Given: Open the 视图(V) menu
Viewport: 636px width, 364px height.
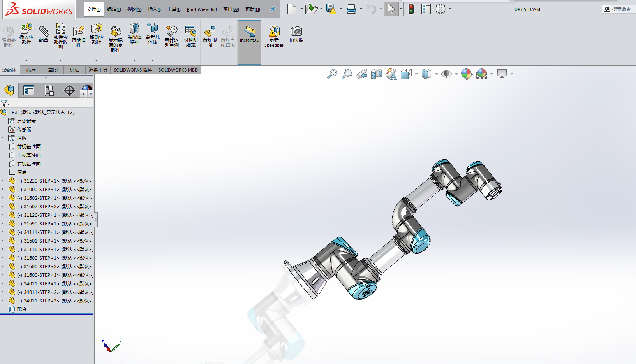Looking at the screenshot, I should [134, 9].
